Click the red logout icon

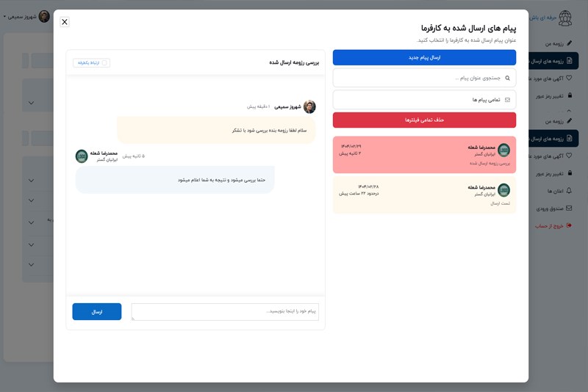tap(569, 225)
